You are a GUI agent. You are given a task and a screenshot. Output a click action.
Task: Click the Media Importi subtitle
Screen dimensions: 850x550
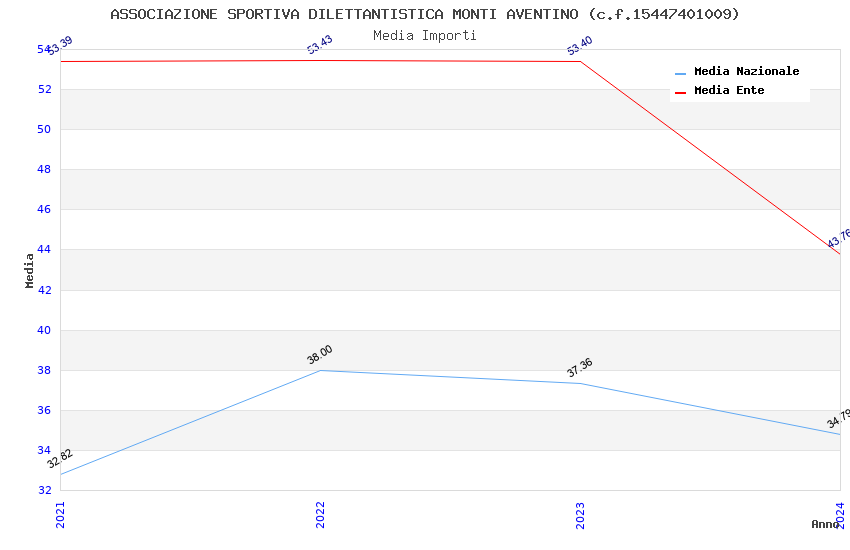pyautogui.click(x=425, y=36)
